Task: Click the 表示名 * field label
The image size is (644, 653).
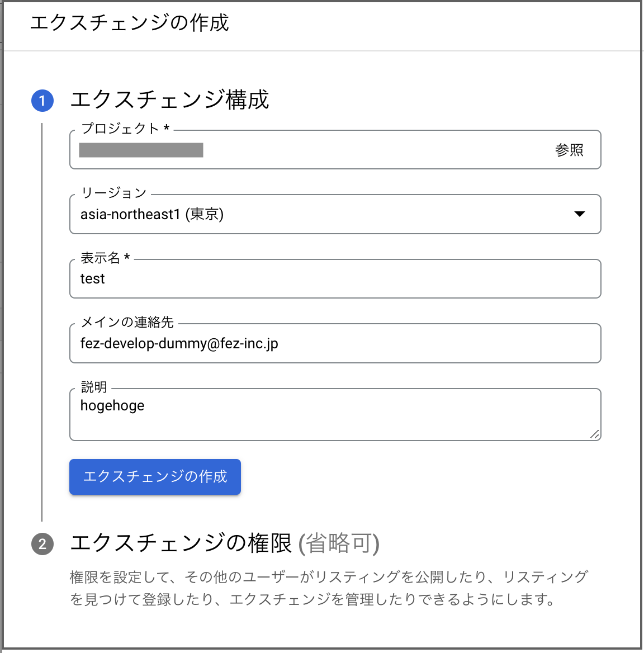Action: (x=105, y=258)
